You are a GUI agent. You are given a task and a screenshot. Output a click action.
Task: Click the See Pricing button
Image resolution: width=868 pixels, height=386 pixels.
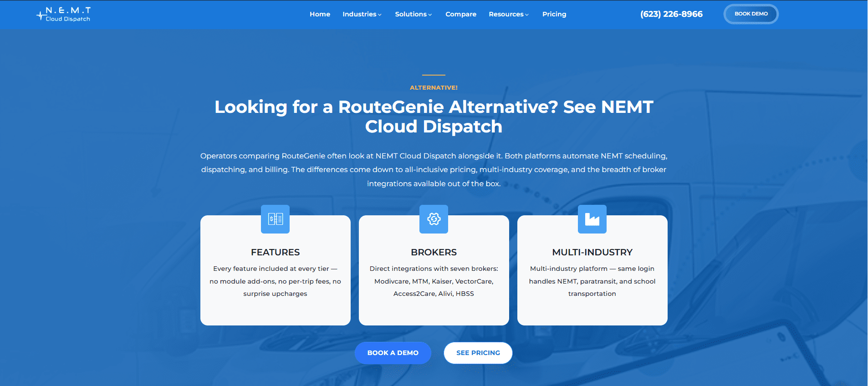(478, 353)
